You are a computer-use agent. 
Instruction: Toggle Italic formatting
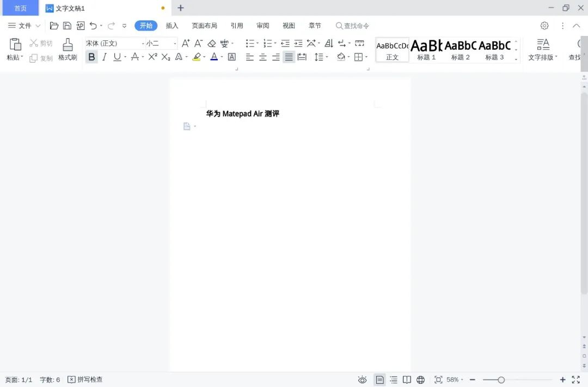point(105,57)
